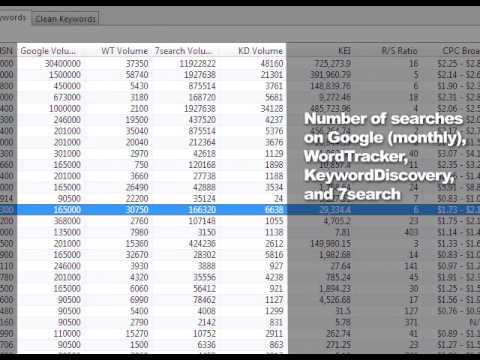Click the R/S Ratio value 371

coord(411,322)
